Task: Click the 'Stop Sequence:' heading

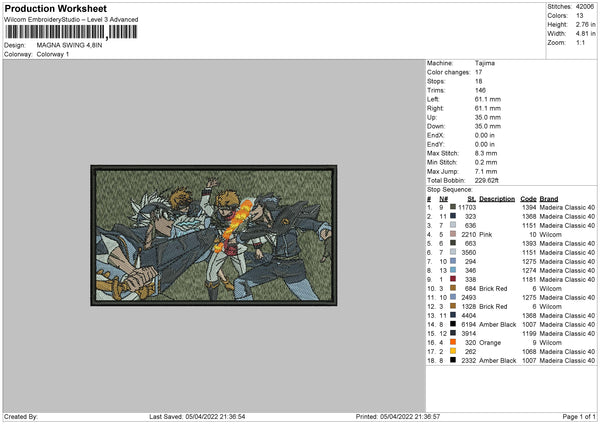Action: pyautogui.click(x=450, y=190)
